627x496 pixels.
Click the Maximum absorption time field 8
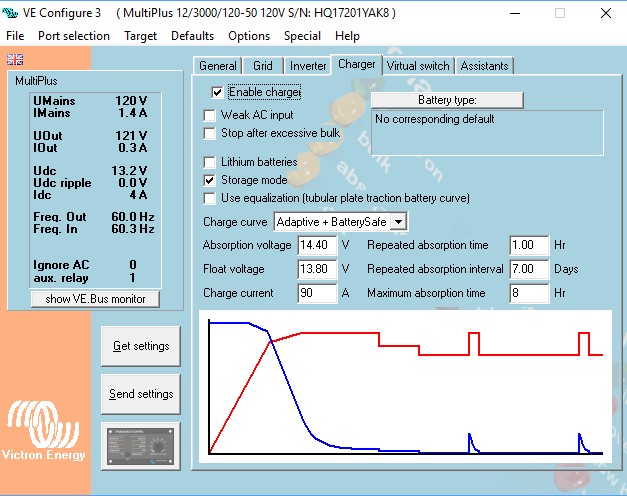529,293
